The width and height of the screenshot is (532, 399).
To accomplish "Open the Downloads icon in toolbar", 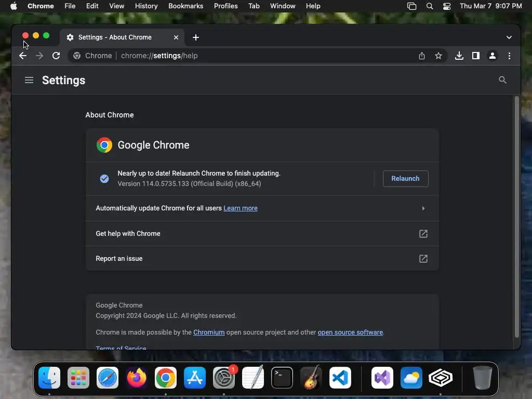I will click(x=459, y=56).
